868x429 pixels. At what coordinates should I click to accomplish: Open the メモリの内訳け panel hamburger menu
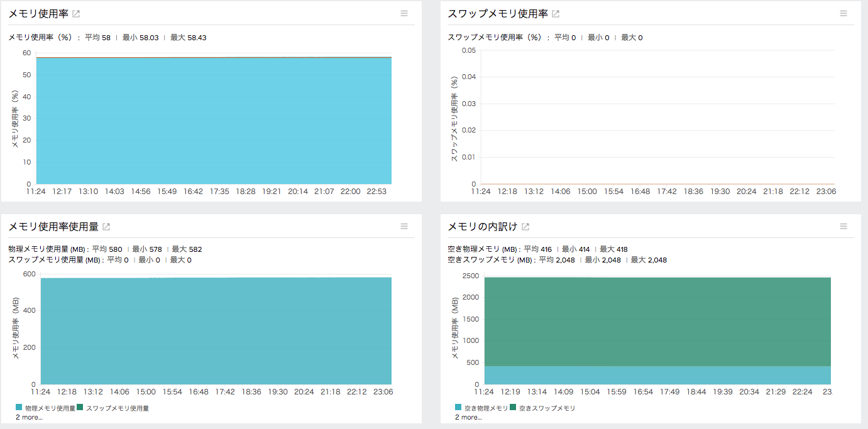coord(845,226)
